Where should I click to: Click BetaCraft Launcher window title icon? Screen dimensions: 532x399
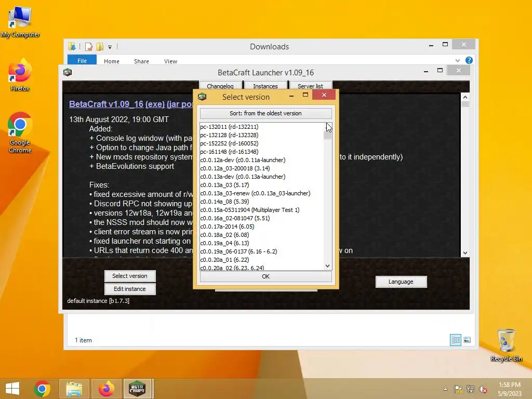pos(68,72)
